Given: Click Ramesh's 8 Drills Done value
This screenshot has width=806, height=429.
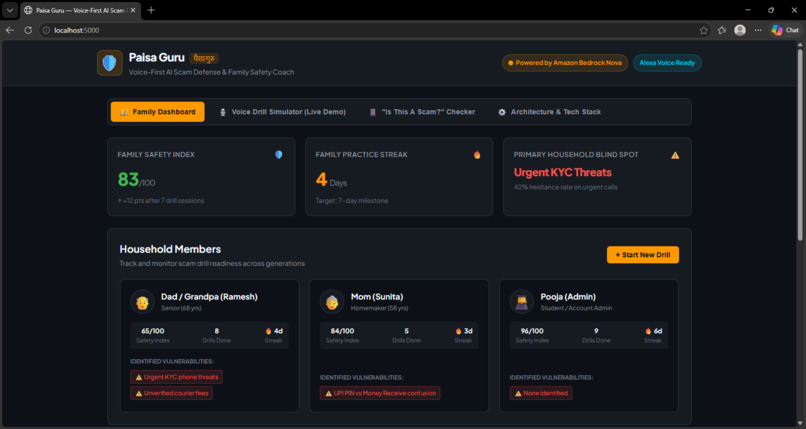Looking at the screenshot, I should tap(216, 331).
